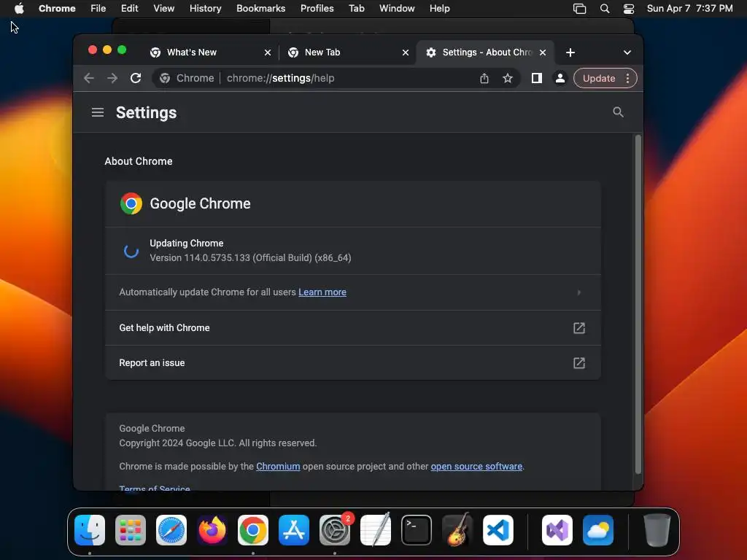Open the Settings hamburger menu
The width and height of the screenshot is (747, 560).
[98, 112]
